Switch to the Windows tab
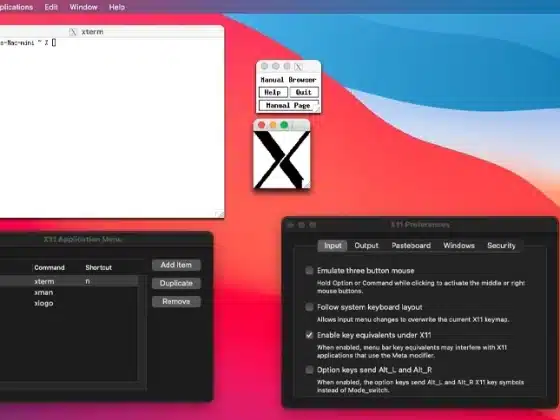 pos(459,246)
